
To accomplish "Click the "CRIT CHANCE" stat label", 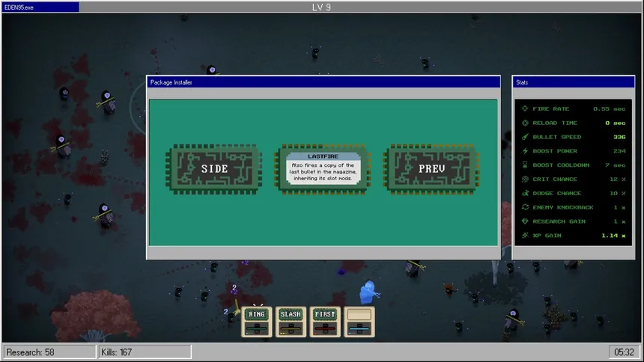I will pyautogui.click(x=555, y=179).
